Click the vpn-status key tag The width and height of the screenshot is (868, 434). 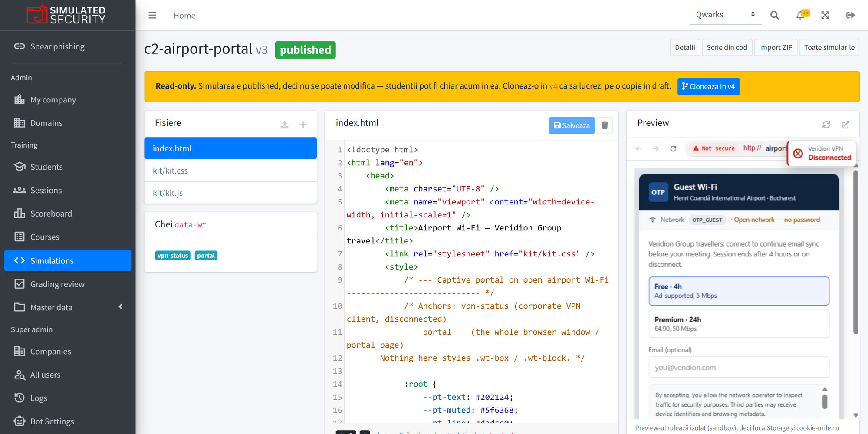pos(173,256)
